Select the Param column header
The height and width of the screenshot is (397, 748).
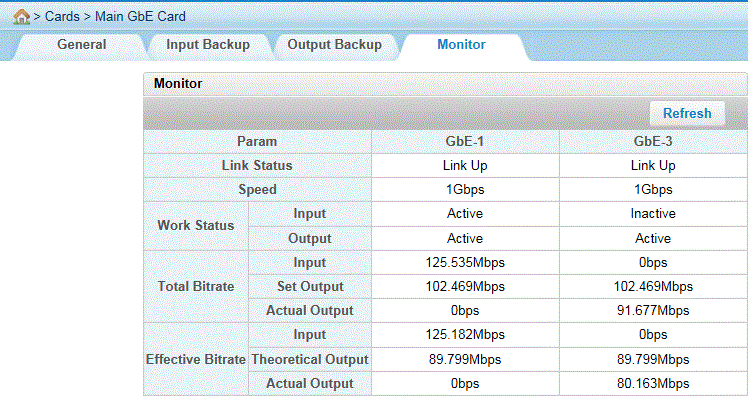click(257, 141)
